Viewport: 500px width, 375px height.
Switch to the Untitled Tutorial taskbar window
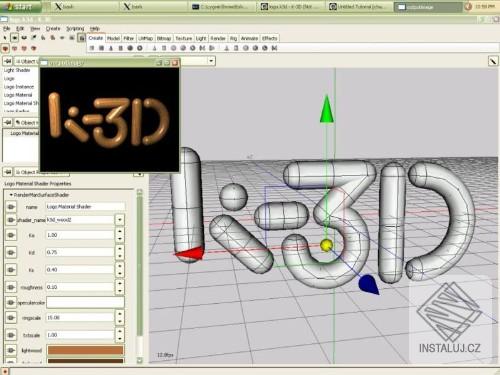pyautogui.click(x=359, y=7)
